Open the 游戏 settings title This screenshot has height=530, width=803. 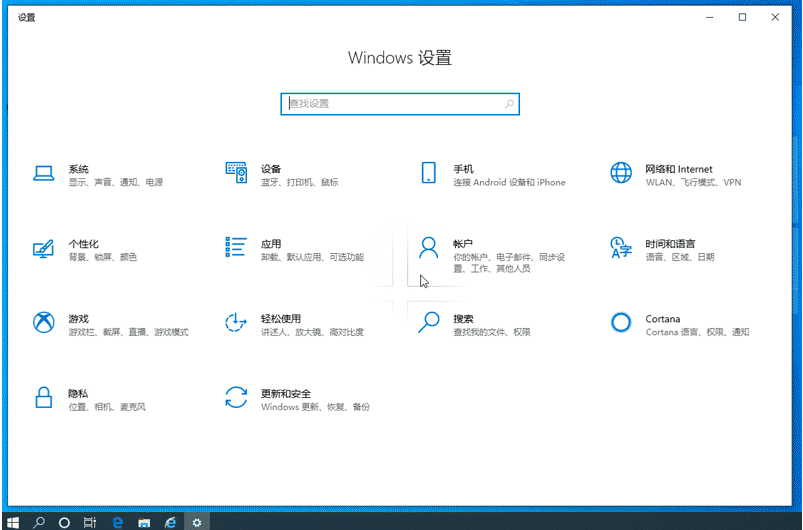78,319
